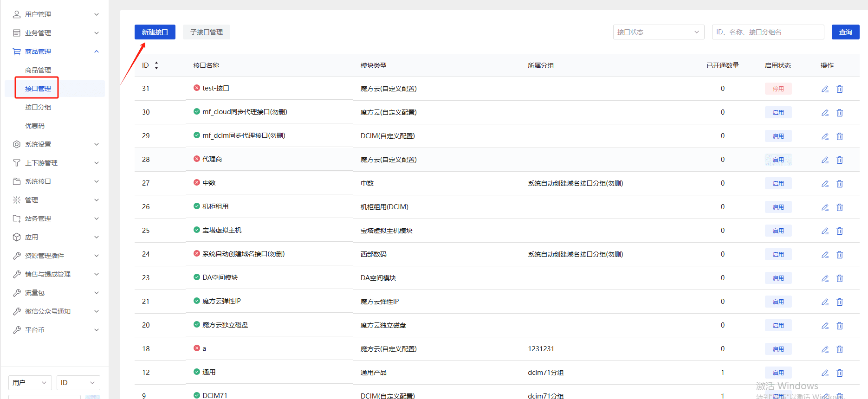Click the 商品管理 shopping cart icon
The width and height of the screenshot is (868, 399).
point(17,51)
